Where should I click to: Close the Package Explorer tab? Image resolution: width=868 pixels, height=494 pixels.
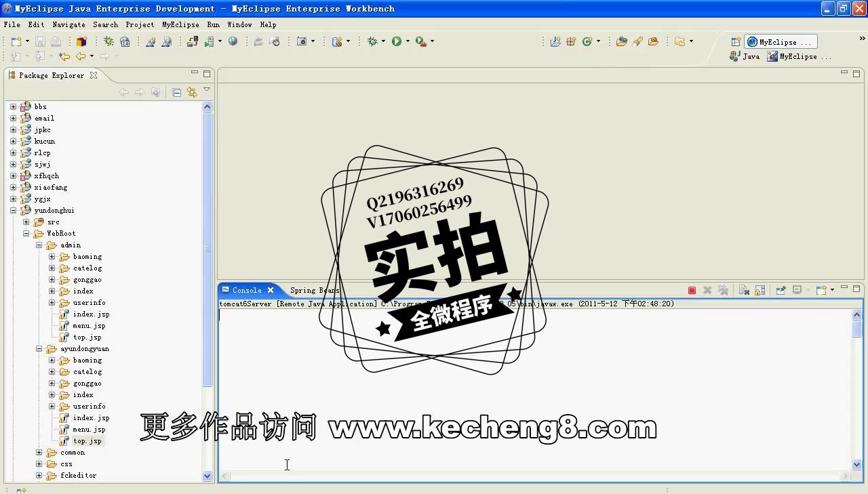[x=94, y=75]
